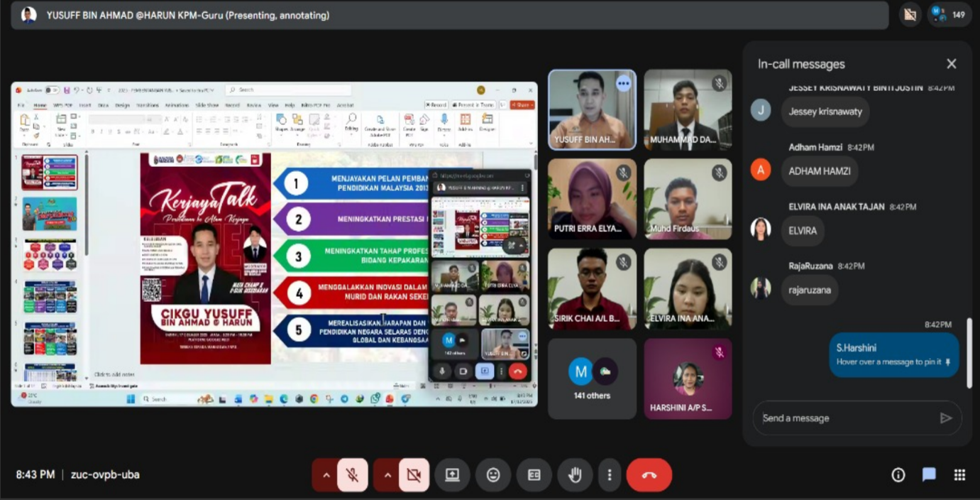Close the In-call messages panel
The height and width of the screenshot is (500, 980).
[x=952, y=64]
